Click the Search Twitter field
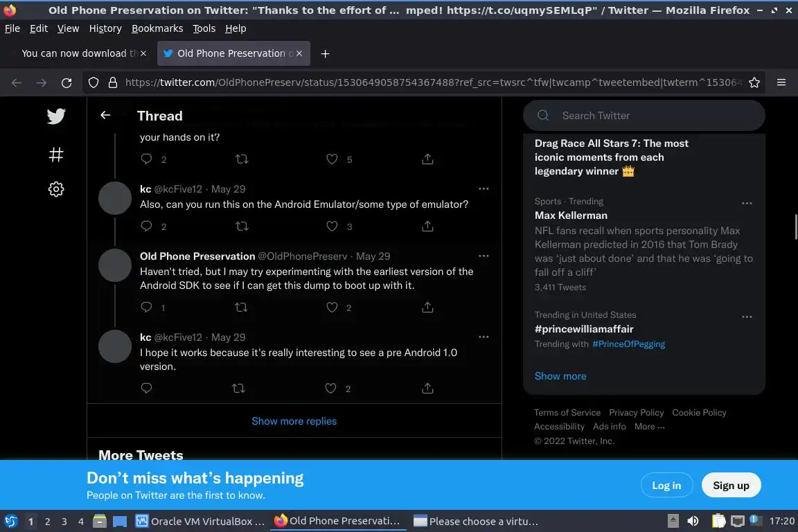Screen dimensions: 798x532 click(644, 116)
